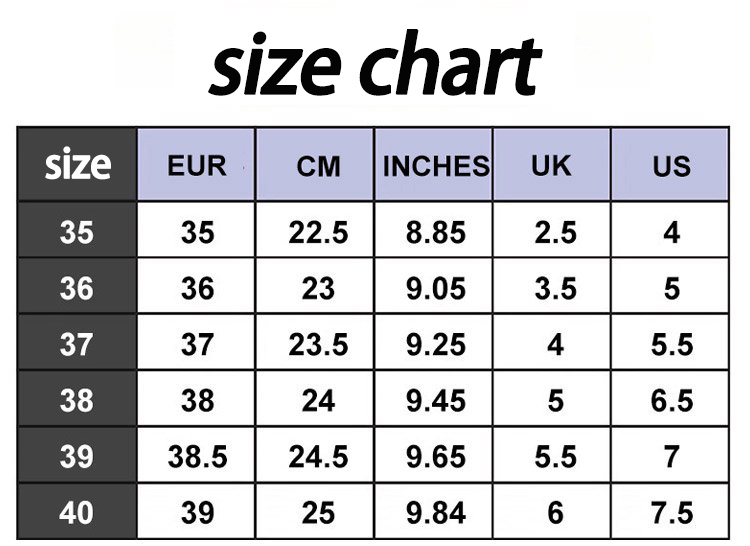Click the 9.84 inches cell
The width and height of the screenshot is (750, 546).
click(x=434, y=511)
